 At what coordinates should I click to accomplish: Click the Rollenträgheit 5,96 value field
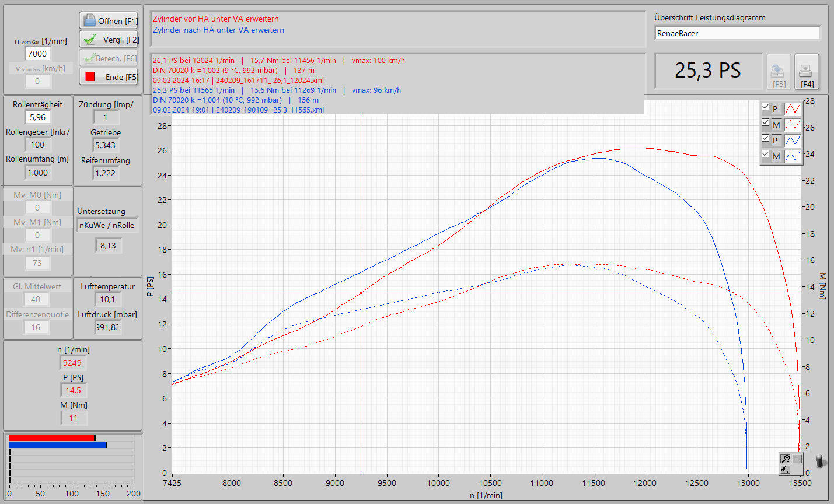point(37,117)
